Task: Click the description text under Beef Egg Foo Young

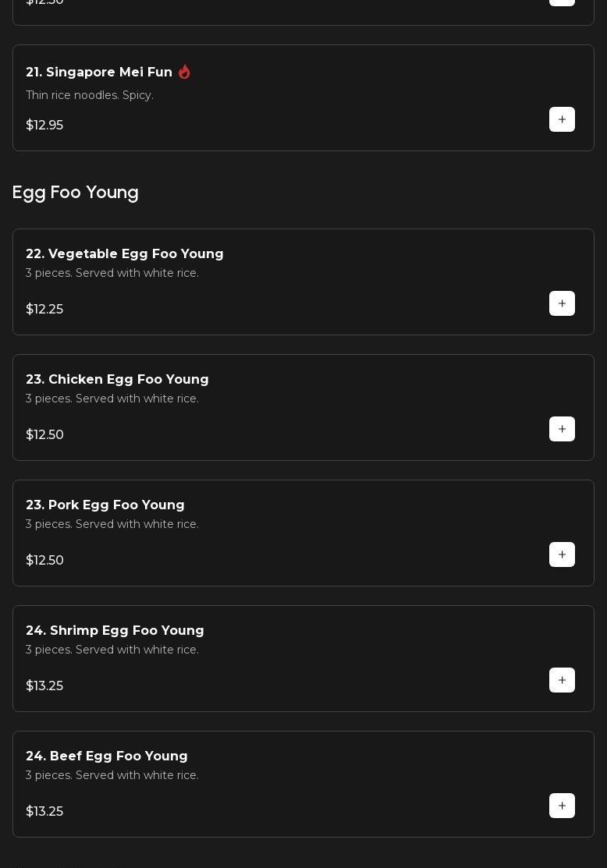Action: pos(112,775)
